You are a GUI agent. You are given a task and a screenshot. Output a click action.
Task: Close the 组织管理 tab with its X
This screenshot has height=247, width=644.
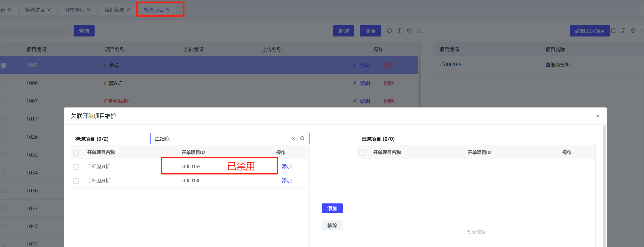point(128,10)
